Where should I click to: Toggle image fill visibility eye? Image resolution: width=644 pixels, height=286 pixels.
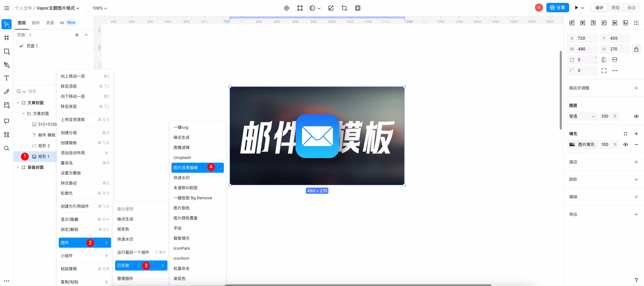pyautogui.click(x=626, y=145)
